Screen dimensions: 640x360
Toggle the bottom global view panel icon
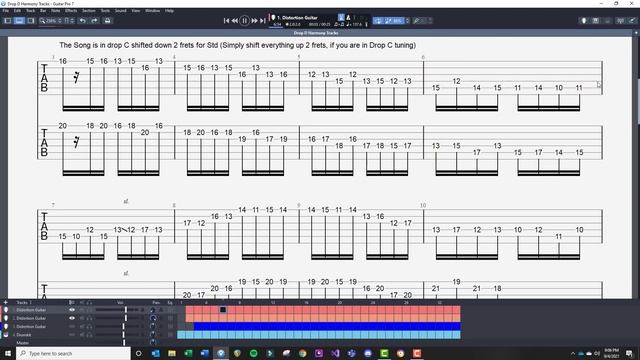[19, 20]
